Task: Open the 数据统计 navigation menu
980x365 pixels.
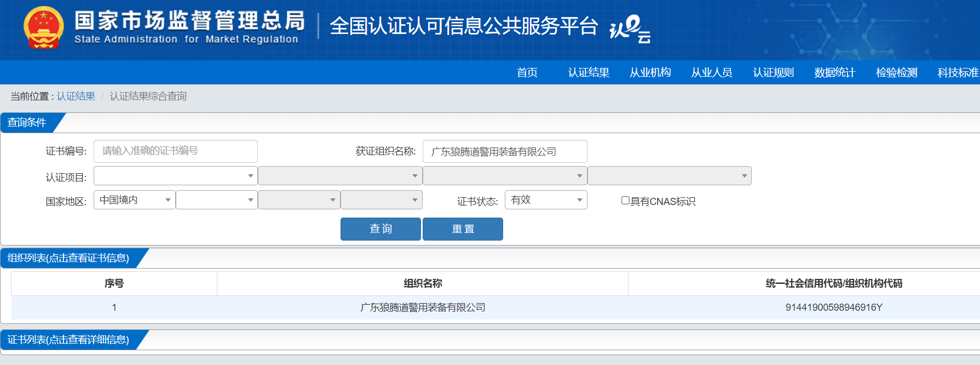Action: tap(834, 72)
